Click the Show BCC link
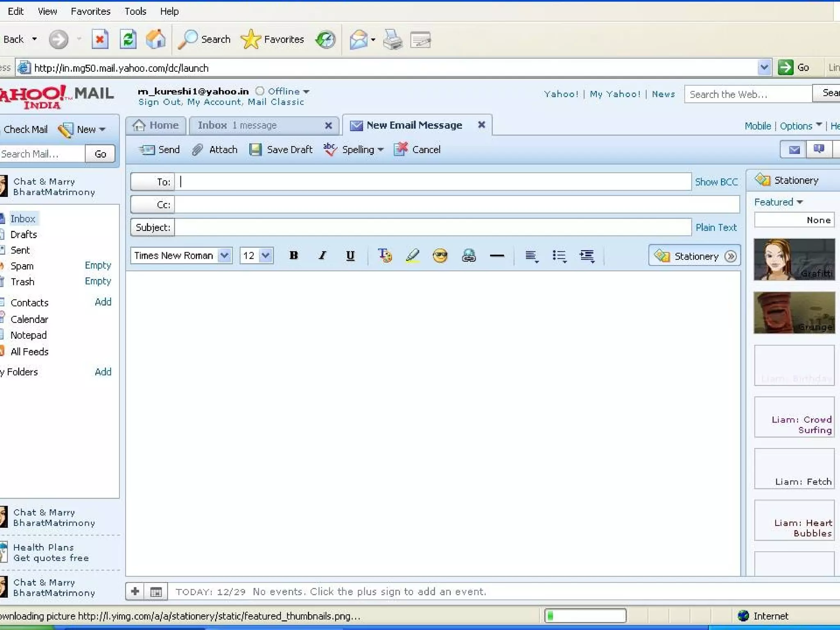Viewport: 840px width, 630px height. pos(716,182)
